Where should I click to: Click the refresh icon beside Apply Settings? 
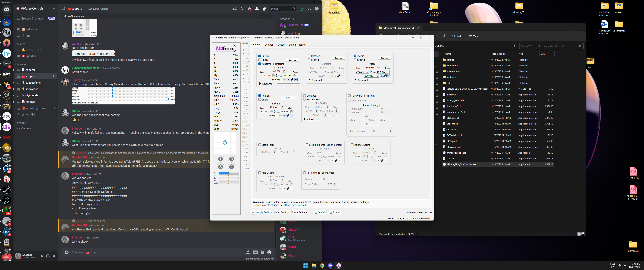pyautogui.click(x=253, y=212)
